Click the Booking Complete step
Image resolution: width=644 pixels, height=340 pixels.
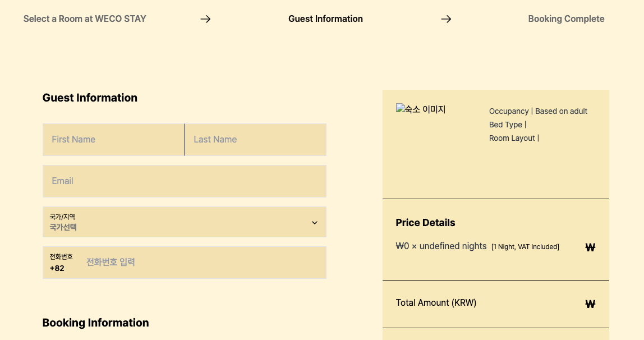pos(566,19)
